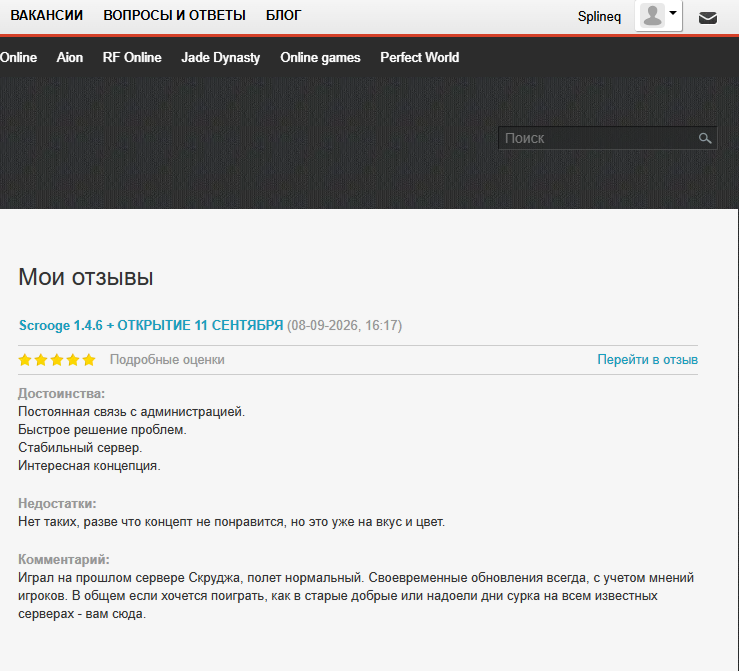
Task: Click comment line starting Играл на прошлом
Action: pos(356,578)
